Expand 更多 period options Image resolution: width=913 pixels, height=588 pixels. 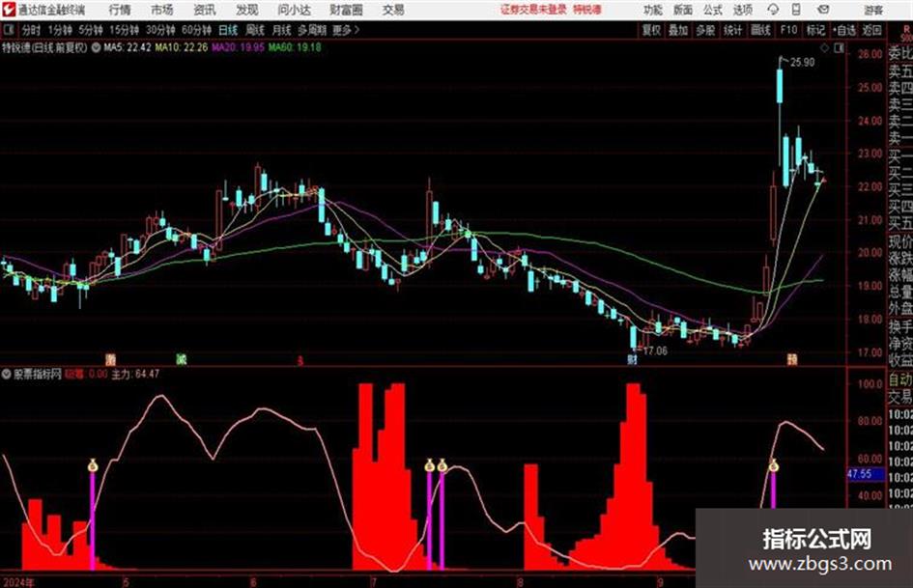tap(346, 30)
